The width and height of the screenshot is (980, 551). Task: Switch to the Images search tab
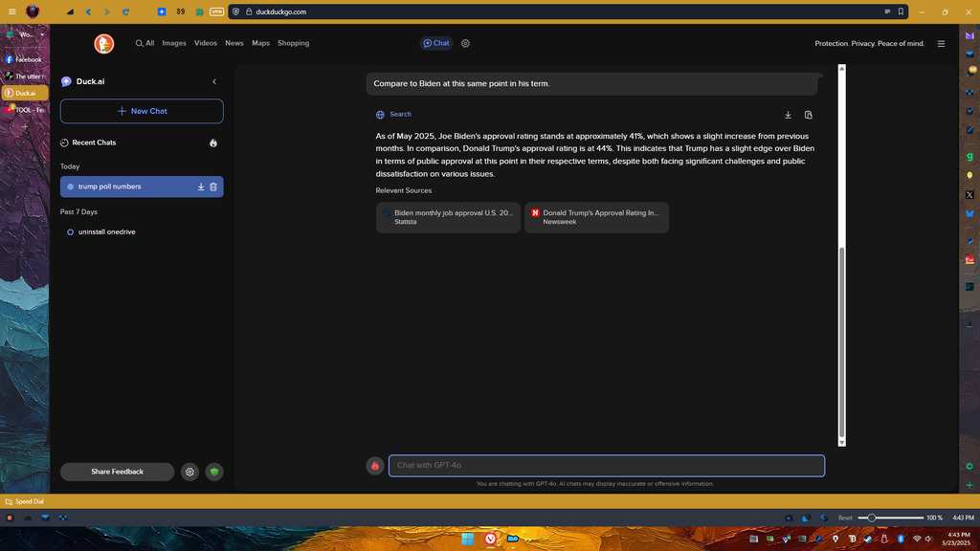[174, 43]
